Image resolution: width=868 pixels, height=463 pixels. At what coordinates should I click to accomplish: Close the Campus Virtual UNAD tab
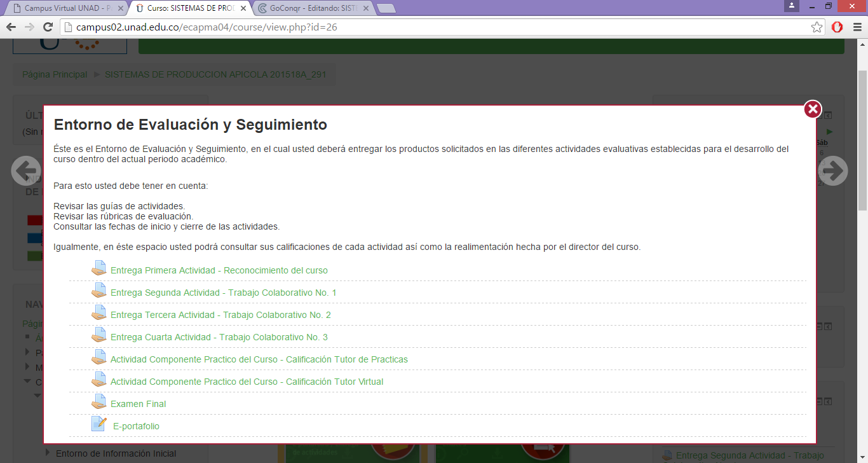coord(121,9)
